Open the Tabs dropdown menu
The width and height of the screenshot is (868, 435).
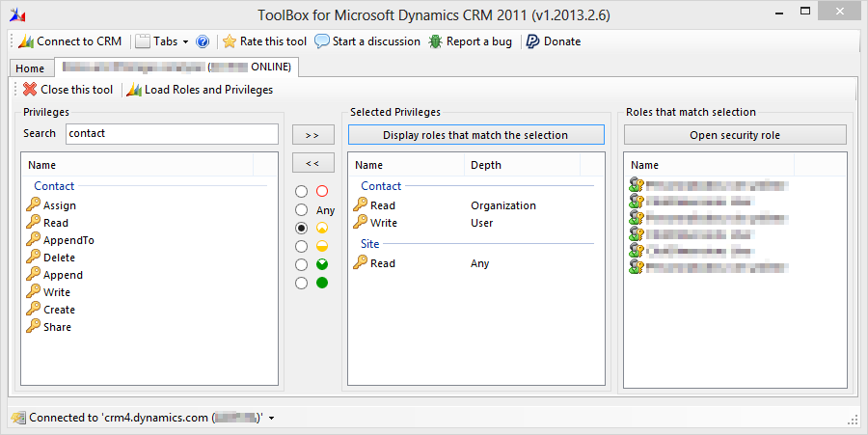(x=162, y=41)
